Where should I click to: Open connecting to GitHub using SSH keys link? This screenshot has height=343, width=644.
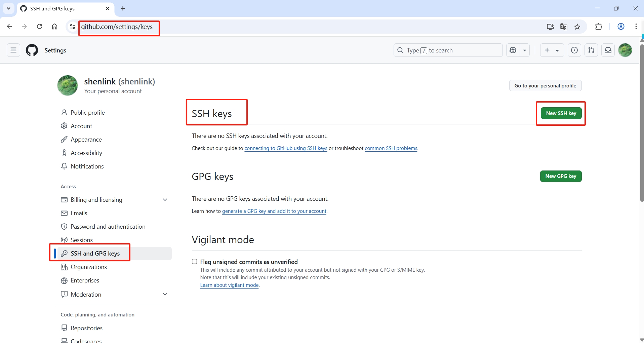coord(286,148)
